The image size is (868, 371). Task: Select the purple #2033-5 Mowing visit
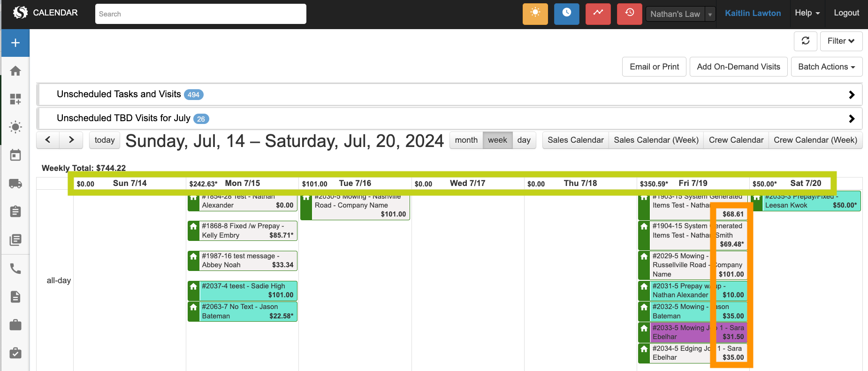pyautogui.click(x=680, y=332)
